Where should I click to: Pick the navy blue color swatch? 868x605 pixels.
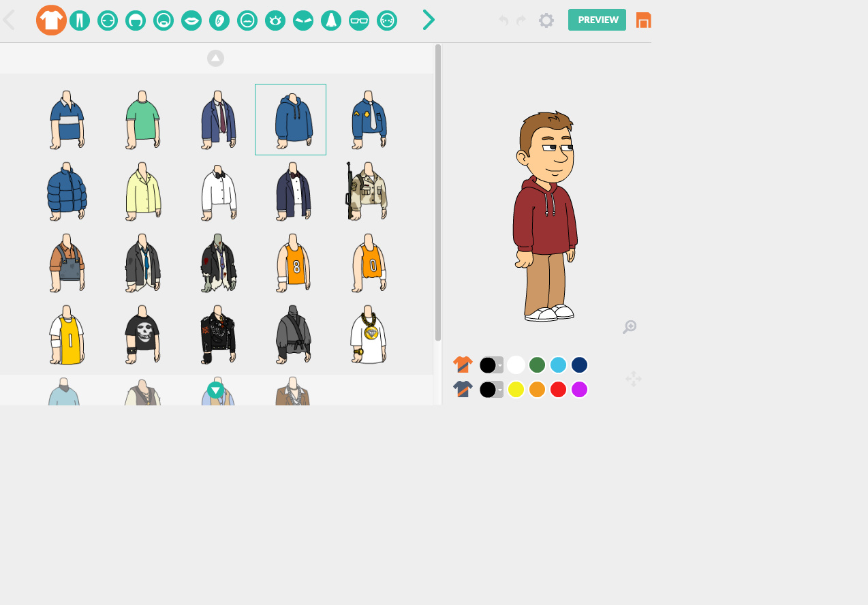tap(579, 364)
